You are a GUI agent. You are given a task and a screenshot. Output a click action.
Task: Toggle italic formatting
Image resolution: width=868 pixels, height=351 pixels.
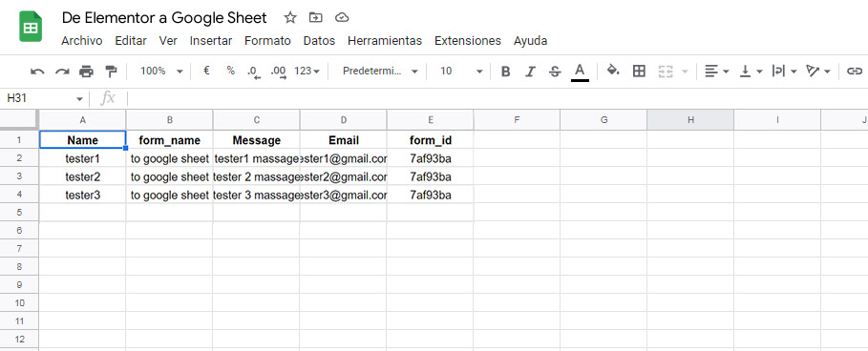coord(530,72)
